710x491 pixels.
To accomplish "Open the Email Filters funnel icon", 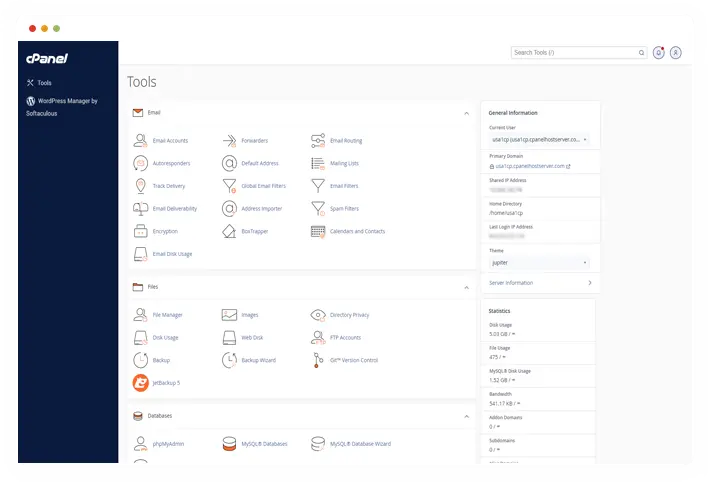I will (x=318, y=186).
